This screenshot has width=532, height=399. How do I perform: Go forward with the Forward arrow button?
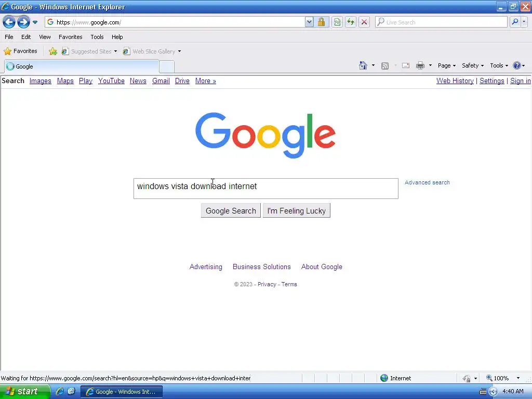pyautogui.click(x=23, y=22)
